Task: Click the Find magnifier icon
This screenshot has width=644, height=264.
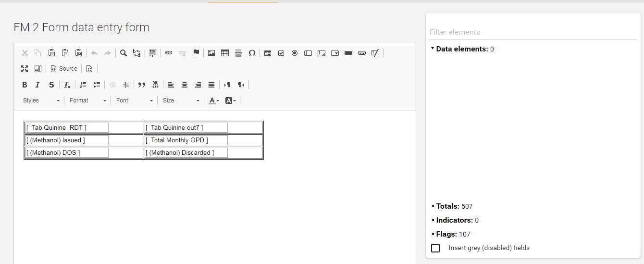Action: coord(124,53)
